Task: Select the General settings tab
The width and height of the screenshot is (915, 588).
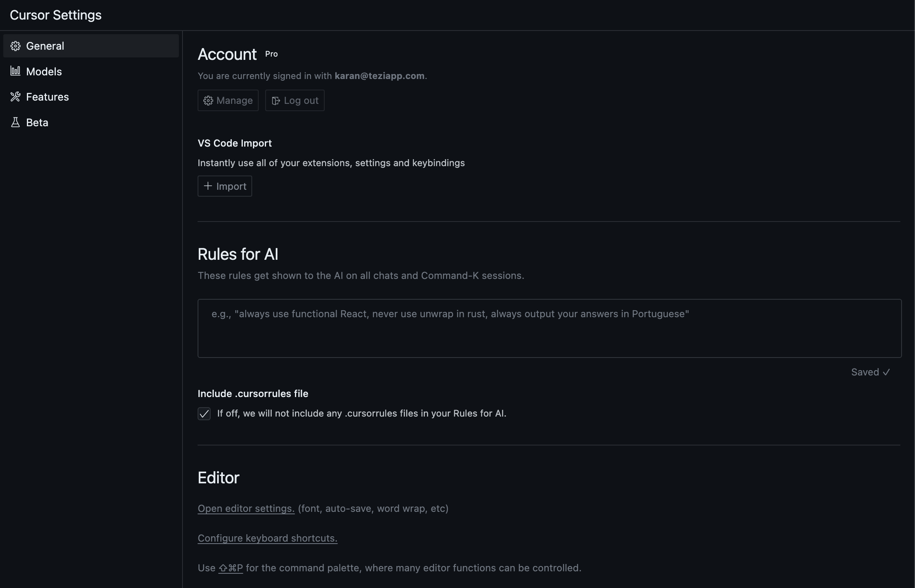Action: [x=45, y=46]
